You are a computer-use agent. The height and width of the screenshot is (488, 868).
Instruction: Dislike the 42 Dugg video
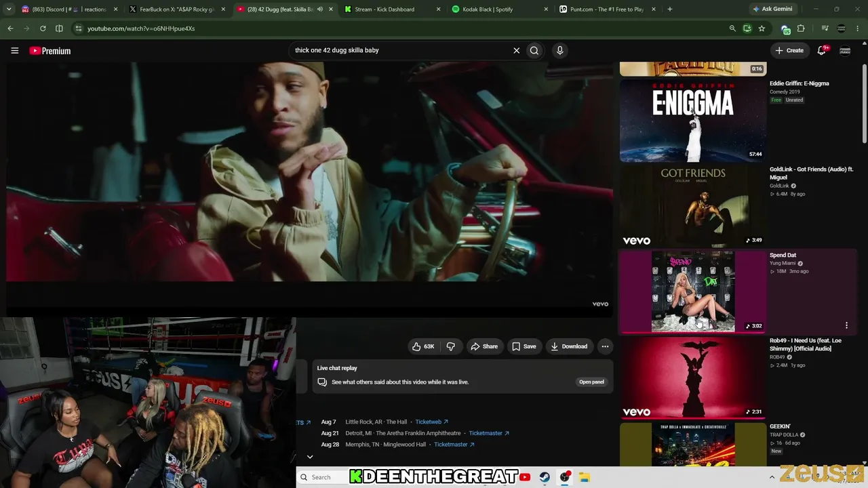click(x=450, y=346)
